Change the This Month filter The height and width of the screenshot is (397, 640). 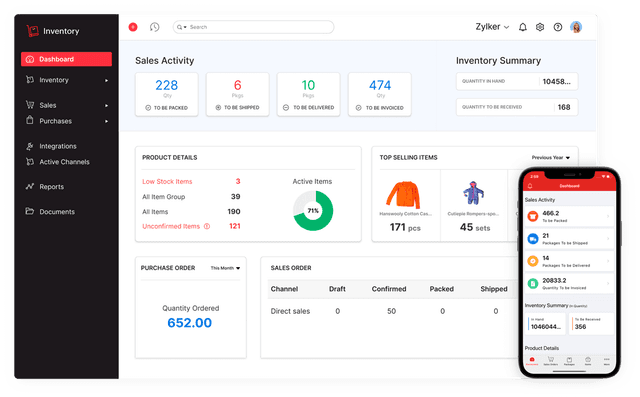(225, 268)
